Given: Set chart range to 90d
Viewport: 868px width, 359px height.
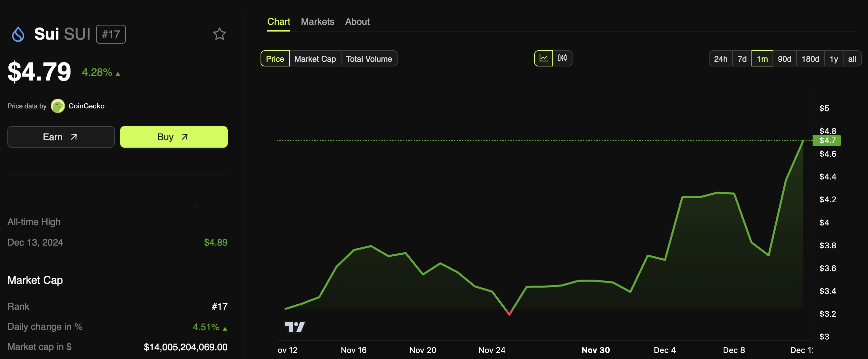Looking at the screenshot, I should (x=784, y=59).
